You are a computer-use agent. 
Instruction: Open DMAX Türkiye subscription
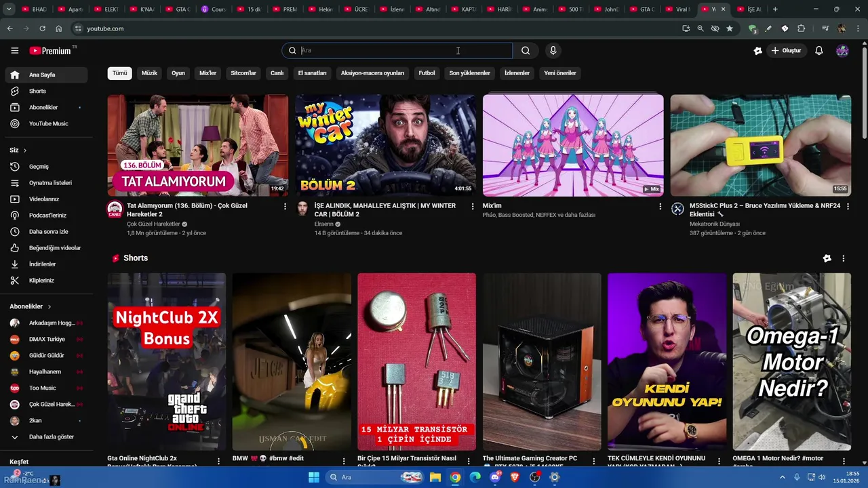coord(46,340)
